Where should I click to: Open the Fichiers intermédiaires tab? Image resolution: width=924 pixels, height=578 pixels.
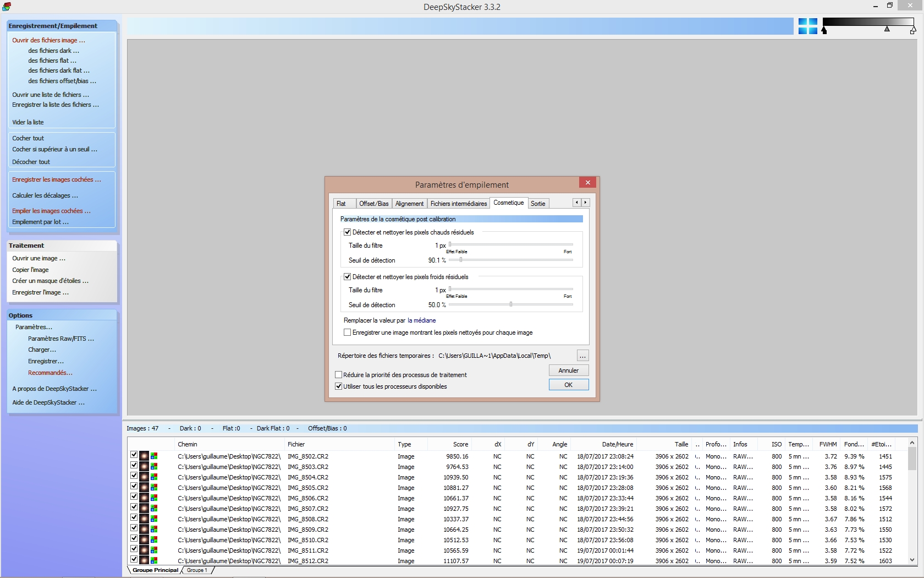coord(459,204)
